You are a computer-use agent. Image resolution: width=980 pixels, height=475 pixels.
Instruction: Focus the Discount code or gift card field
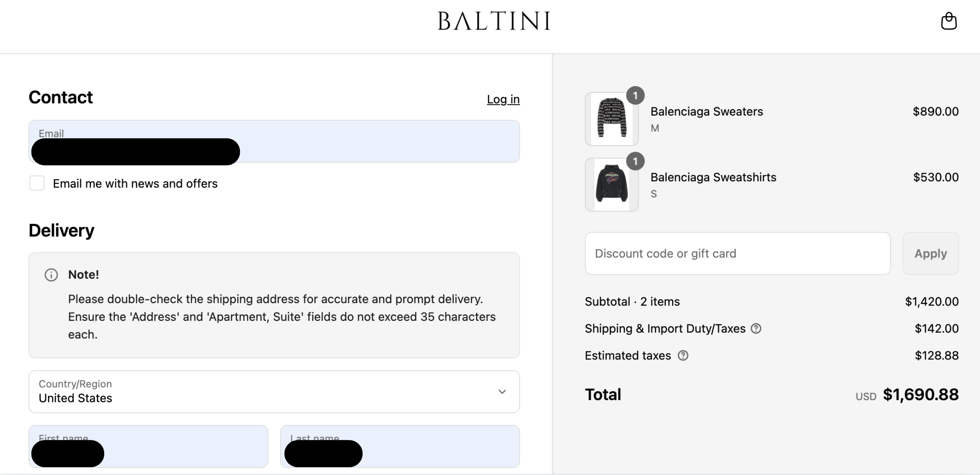click(x=737, y=254)
